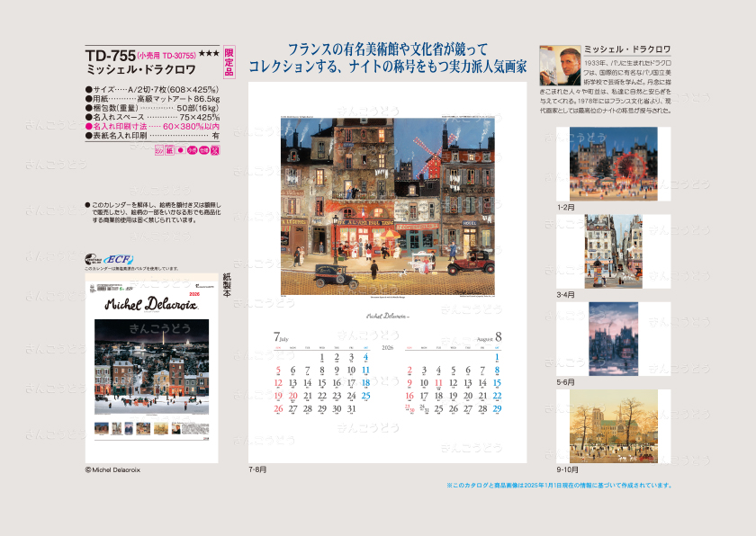
Task: Click the 梱包数(重量) specification line
Action: [x=152, y=108]
